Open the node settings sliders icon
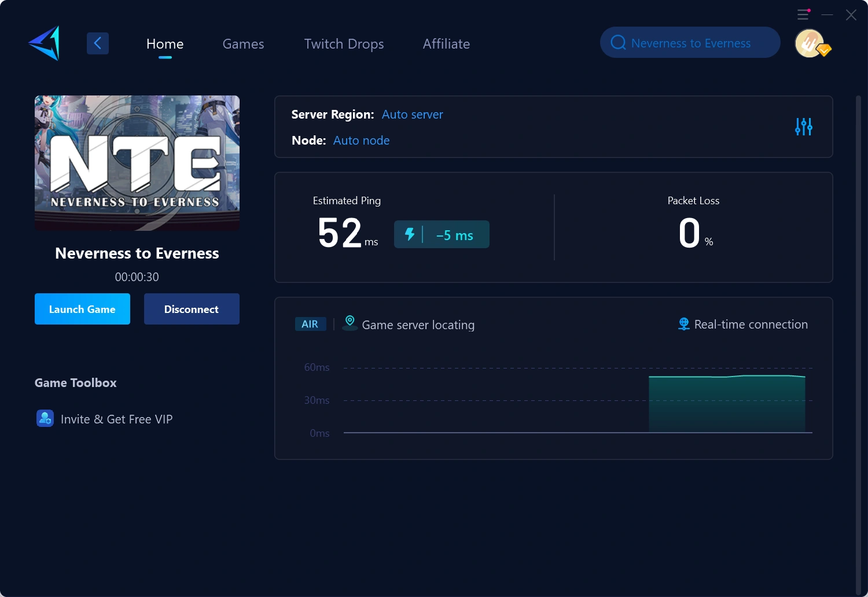 coord(803,127)
